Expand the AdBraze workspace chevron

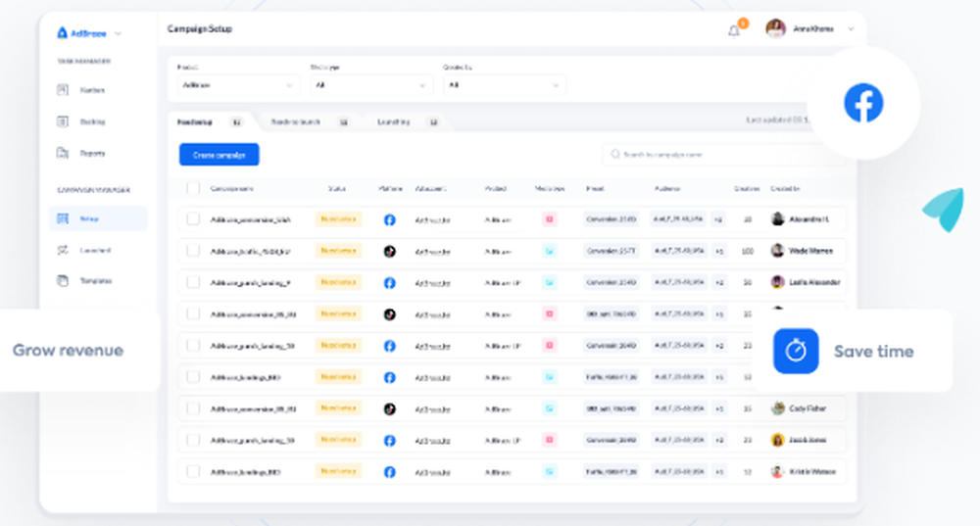click(119, 33)
